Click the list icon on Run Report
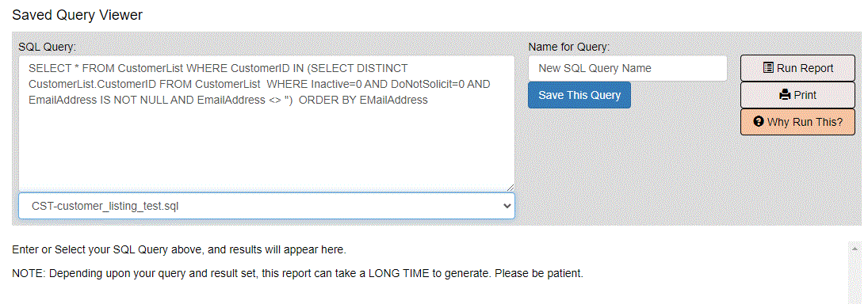 (768, 68)
